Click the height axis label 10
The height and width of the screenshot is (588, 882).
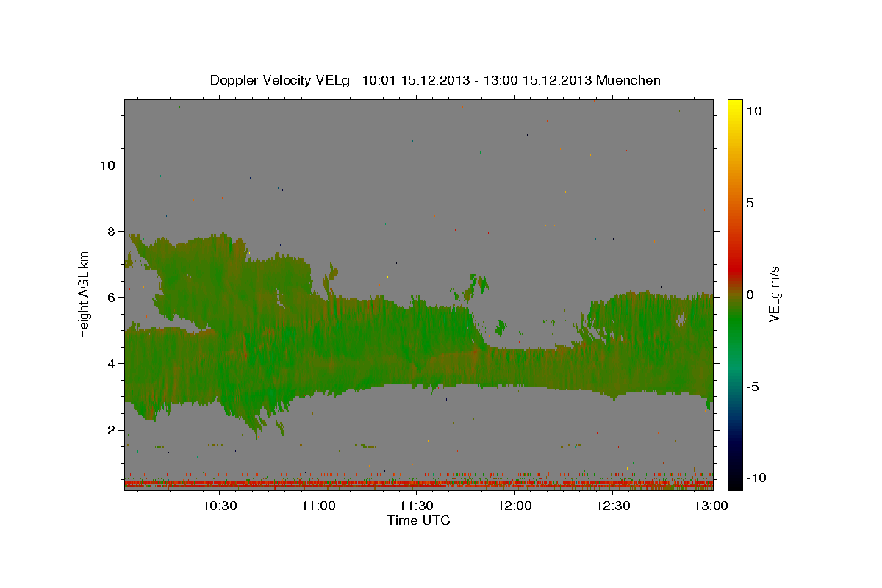click(108, 165)
